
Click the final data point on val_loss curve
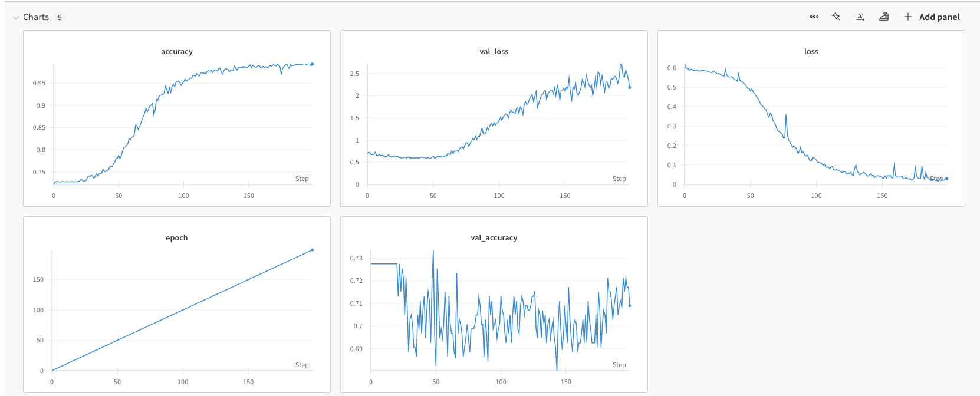tap(630, 88)
